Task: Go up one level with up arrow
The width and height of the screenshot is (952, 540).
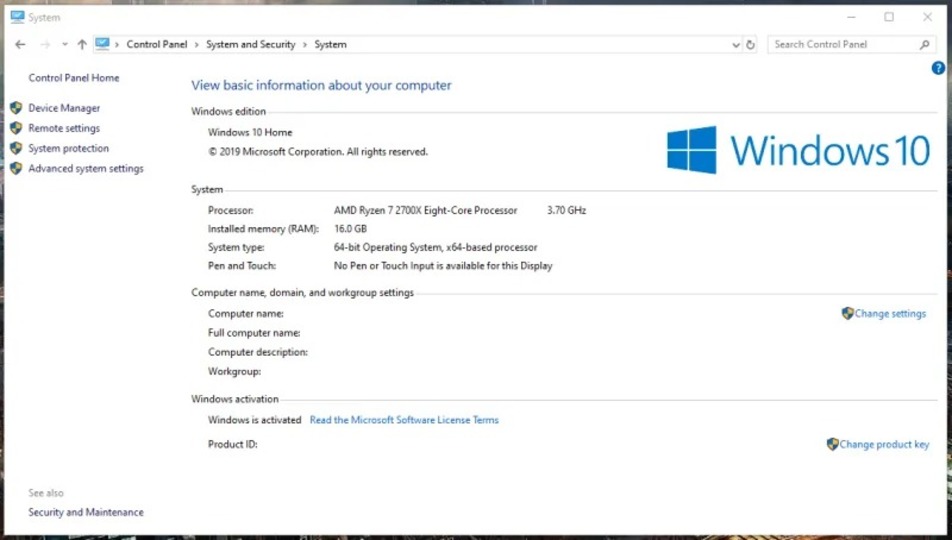Action: [x=82, y=44]
